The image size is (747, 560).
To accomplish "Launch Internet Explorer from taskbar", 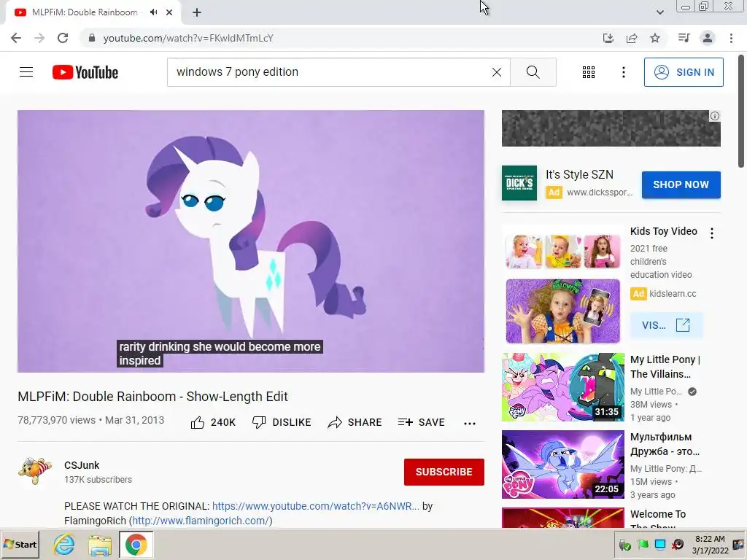I will pos(64,544).
